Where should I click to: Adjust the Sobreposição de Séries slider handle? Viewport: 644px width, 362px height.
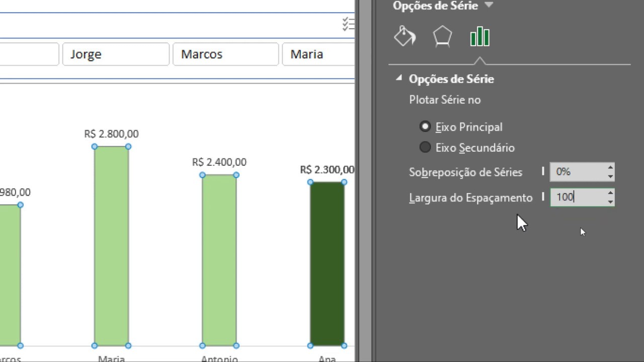(x=543, y=171)
